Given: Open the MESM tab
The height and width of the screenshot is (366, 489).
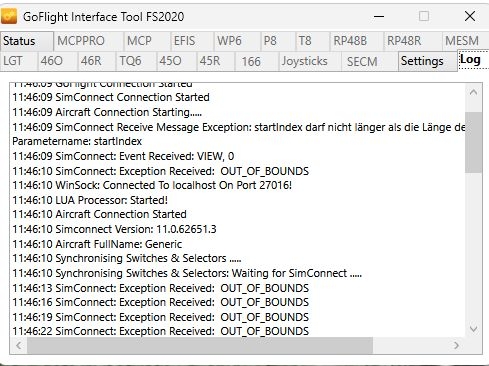Looking at the screenshot, I should pyautogui.click(x=465, y=41).
